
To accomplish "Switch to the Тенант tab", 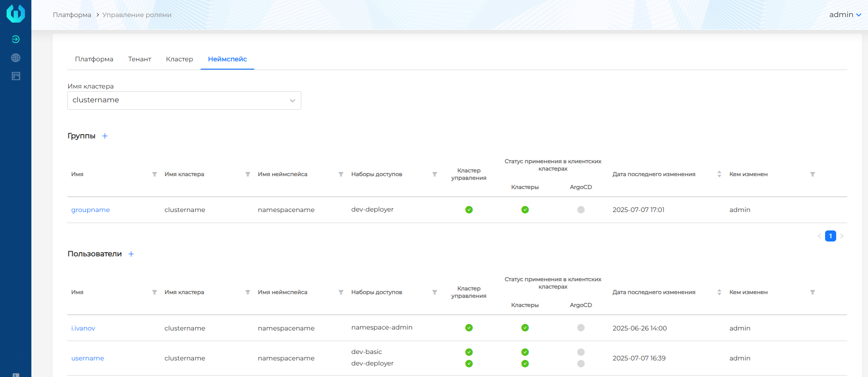I will 139,59.
